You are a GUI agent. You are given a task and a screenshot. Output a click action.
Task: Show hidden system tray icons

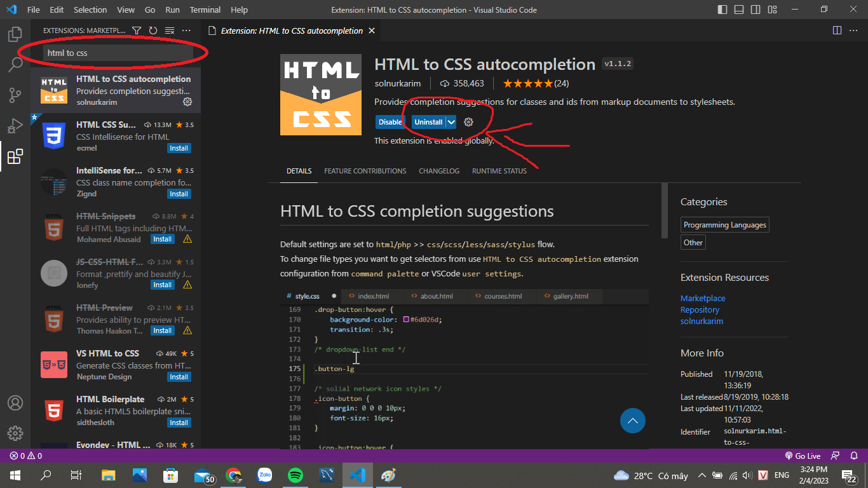(x=702, y=475)
